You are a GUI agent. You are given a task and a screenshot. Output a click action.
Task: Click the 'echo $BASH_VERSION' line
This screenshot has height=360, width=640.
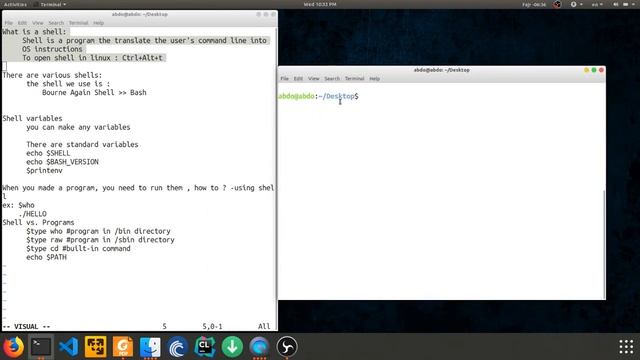(62, 162)
